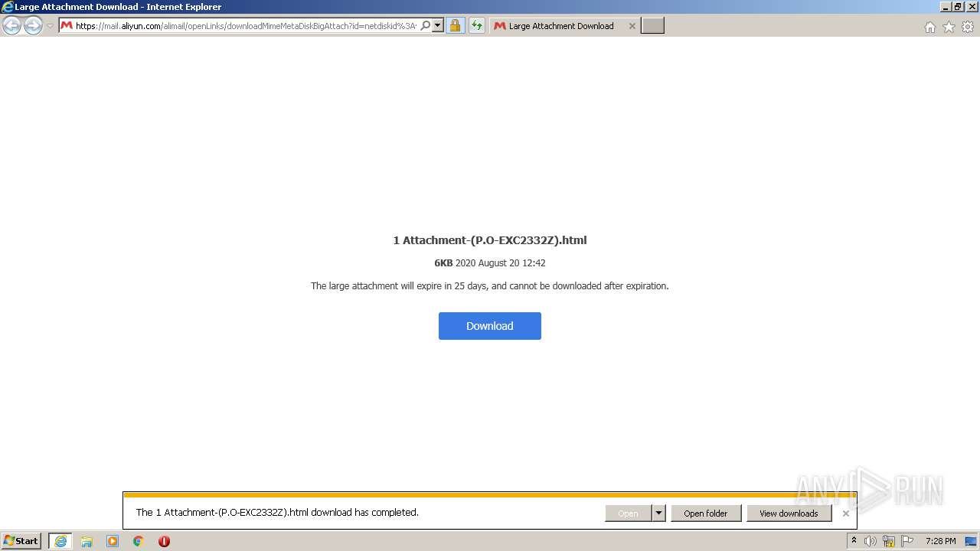Minimize the Internet Explorer window
The height and width of the screenshot is (551, 980).
(x=946, y=7)
